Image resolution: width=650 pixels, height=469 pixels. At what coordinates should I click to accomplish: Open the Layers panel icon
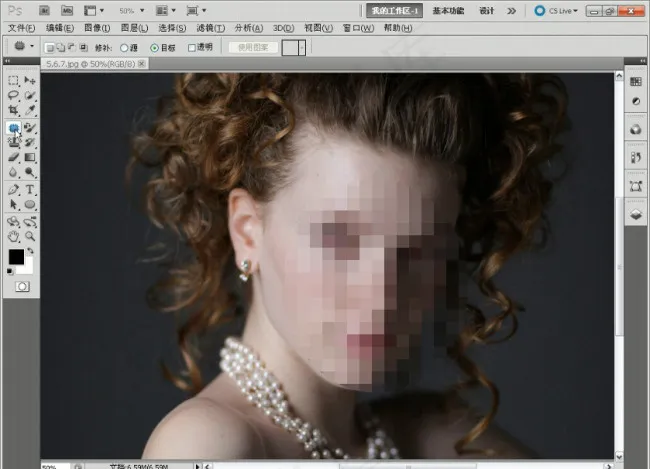coord(634,214)
